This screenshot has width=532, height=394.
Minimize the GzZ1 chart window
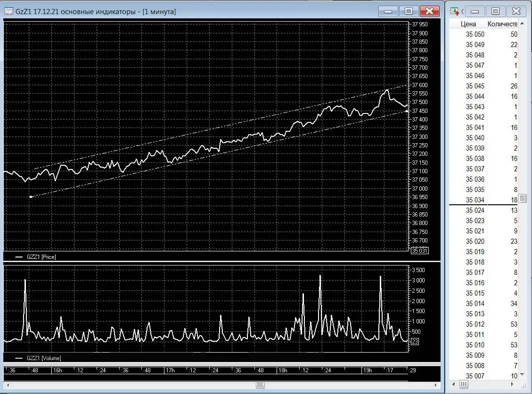pos(388,11)
